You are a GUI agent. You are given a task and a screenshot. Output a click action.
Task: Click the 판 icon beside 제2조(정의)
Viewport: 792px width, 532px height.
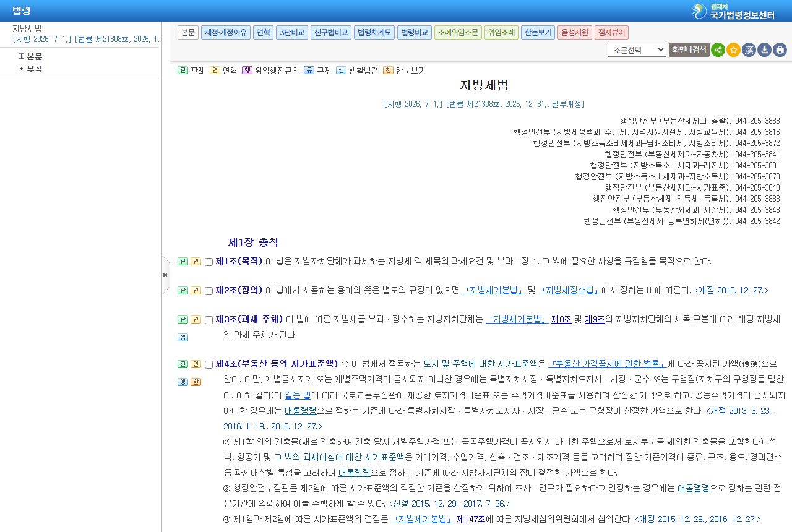[183, 290]
